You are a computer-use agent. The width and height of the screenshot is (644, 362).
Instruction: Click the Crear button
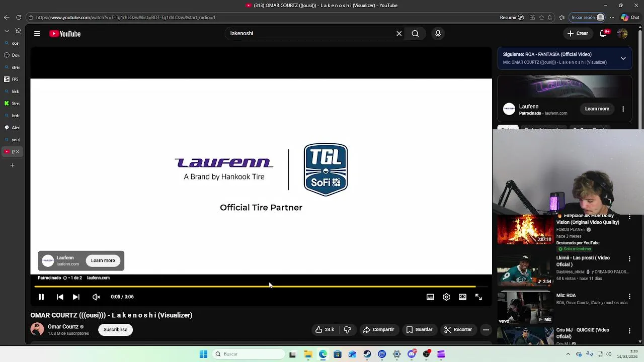(578, 34)
